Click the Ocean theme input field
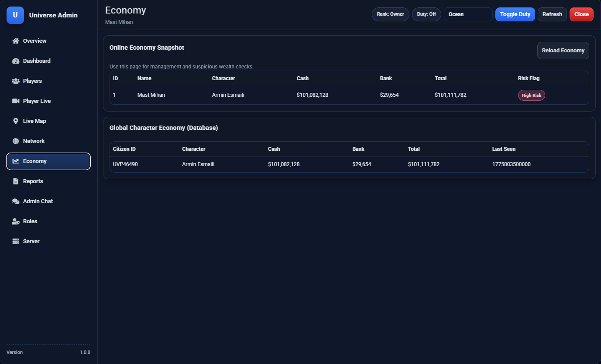The height and width of the screenshot is (364, 601). (468, 14)
